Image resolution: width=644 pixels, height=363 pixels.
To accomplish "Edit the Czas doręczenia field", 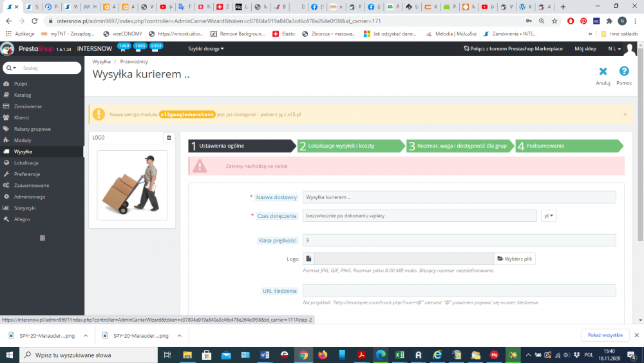I will point(419,216).
